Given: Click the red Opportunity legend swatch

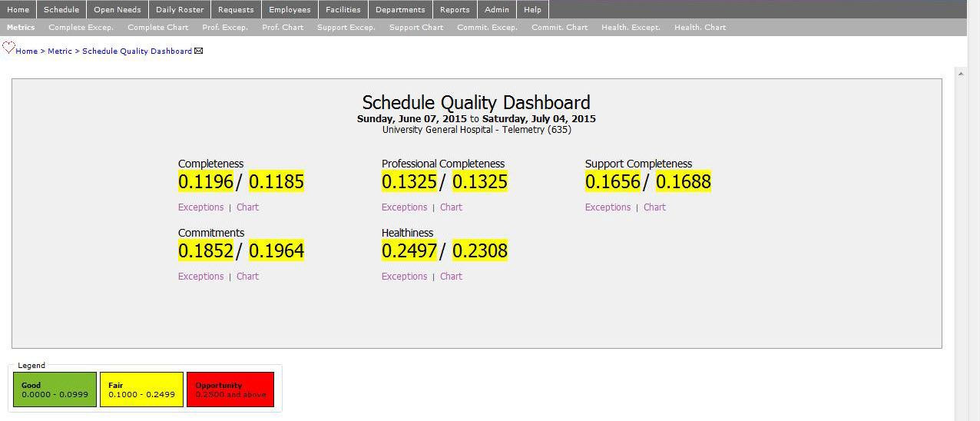Looking at the screenshot, I should pyautogui.click(x=230, y=390).
